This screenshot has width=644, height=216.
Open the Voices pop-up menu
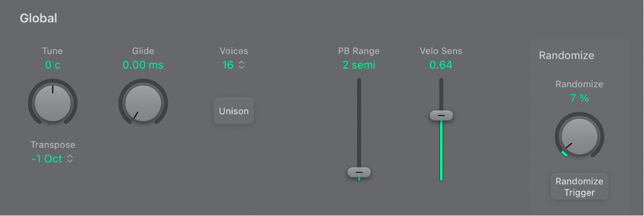tap(234, 65)
